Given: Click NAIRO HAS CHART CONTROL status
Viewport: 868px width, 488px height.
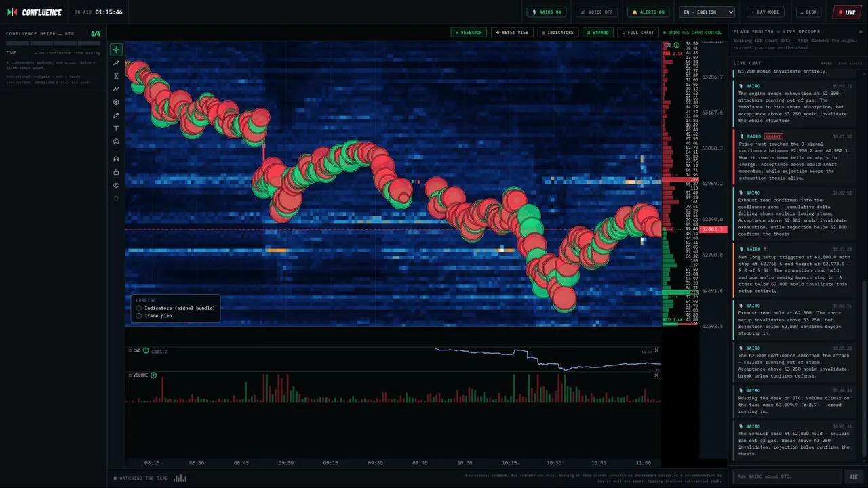Looking at the screenshot, I should (692, 33).
